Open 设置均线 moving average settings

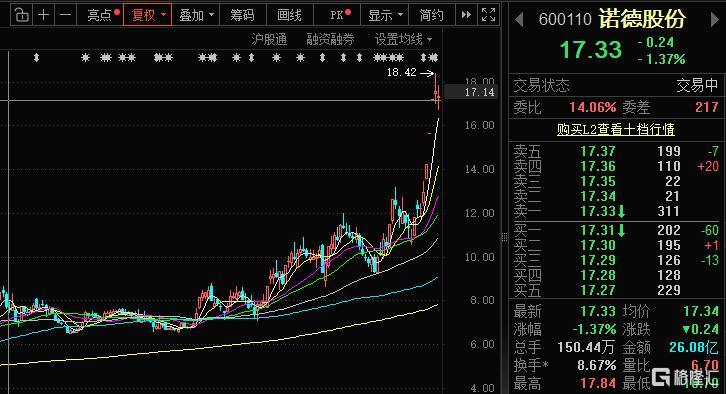point(403,39)
